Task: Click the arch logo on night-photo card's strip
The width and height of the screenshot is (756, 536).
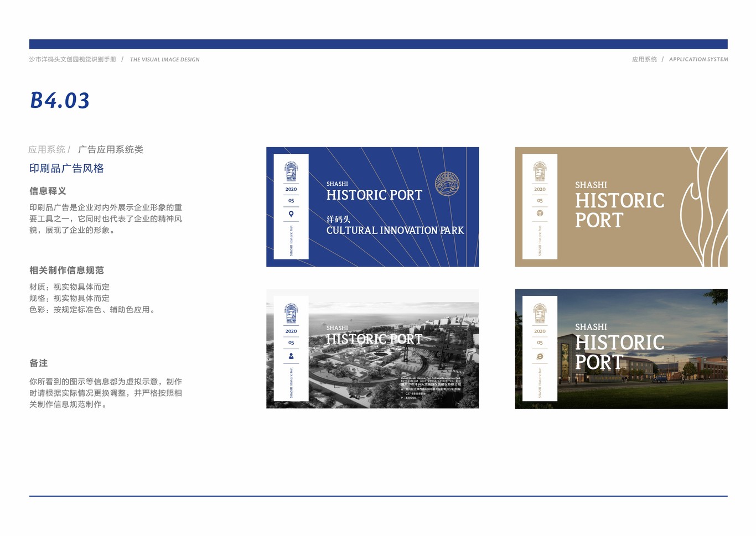Action: tap(540, 314)
